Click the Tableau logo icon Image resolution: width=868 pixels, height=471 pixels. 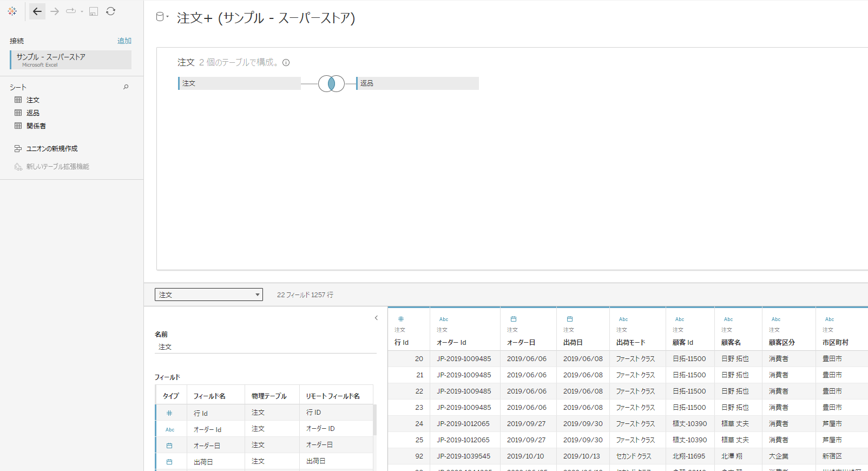12,11
